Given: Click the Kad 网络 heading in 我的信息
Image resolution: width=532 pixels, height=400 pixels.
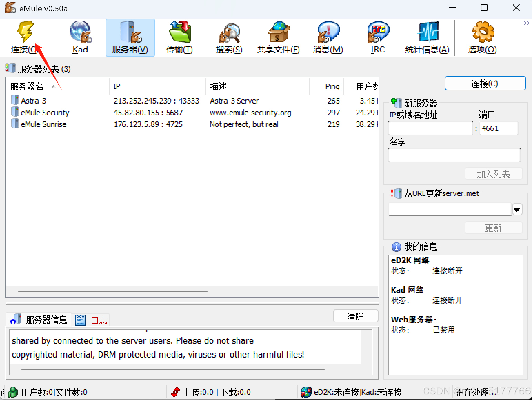Looking at the screenshot, I should click(407, 290).
